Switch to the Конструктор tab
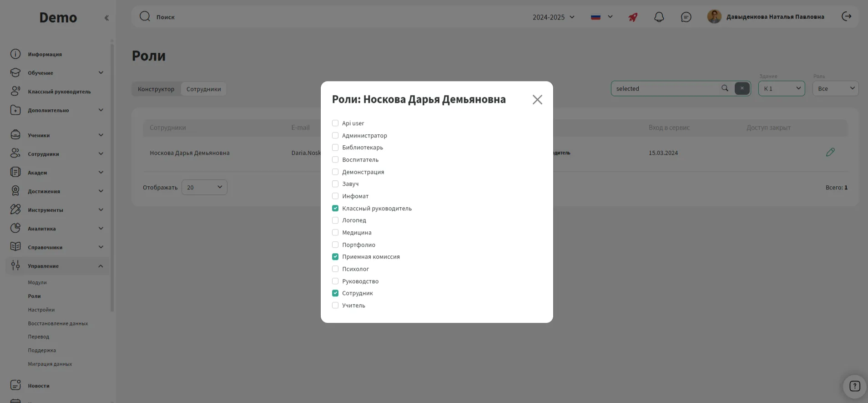Viewport: 868px width, 403px height. [156, 89]
